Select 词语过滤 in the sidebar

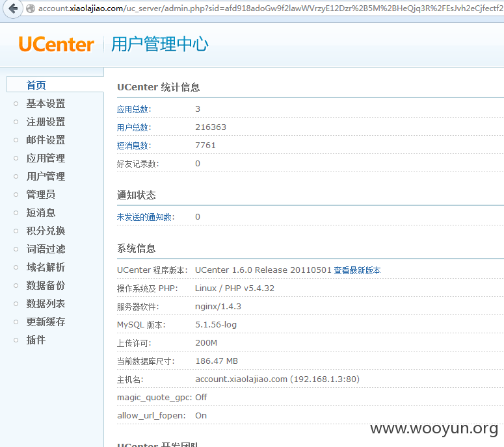pos(46,249)
